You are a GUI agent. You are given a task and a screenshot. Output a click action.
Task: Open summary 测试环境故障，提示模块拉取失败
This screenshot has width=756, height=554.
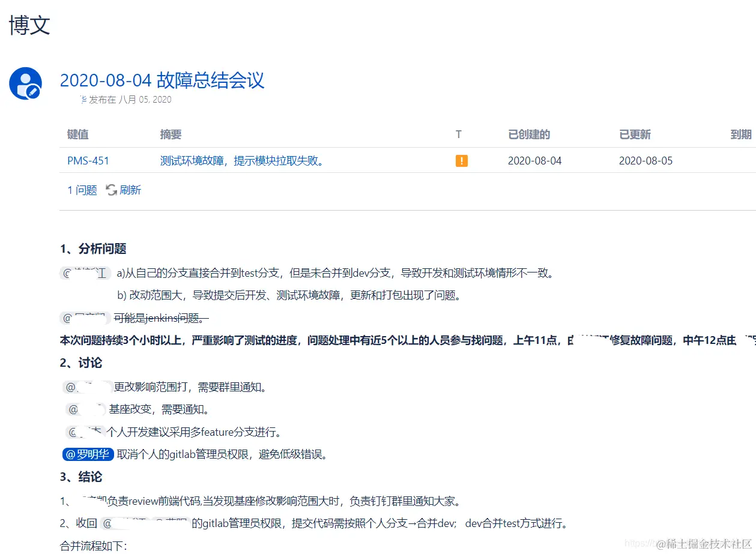click(x=242, y=161)
